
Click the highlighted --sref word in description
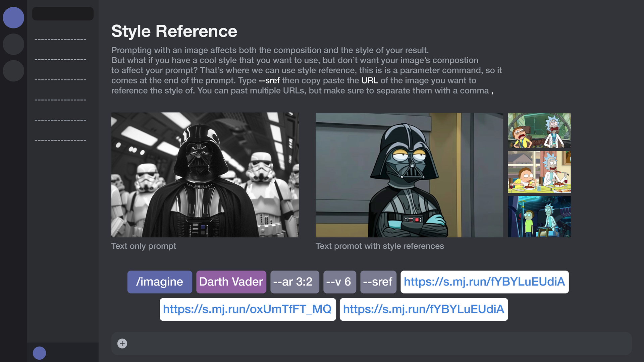pos(269,80)
